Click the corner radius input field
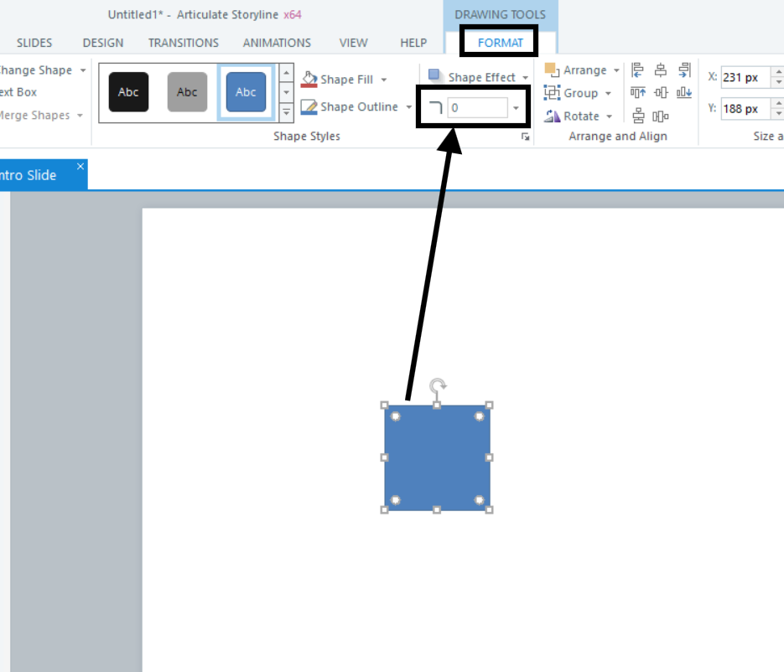 pos(477,107)
